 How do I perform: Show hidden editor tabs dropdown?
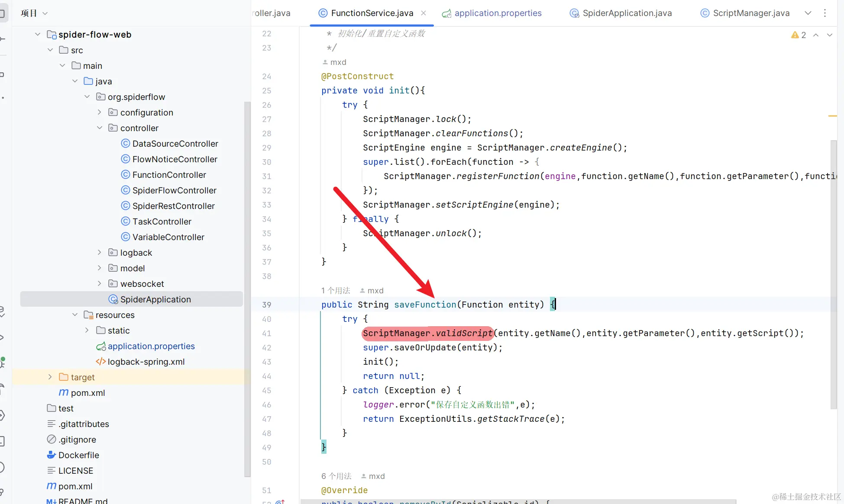tap(808, 13)
